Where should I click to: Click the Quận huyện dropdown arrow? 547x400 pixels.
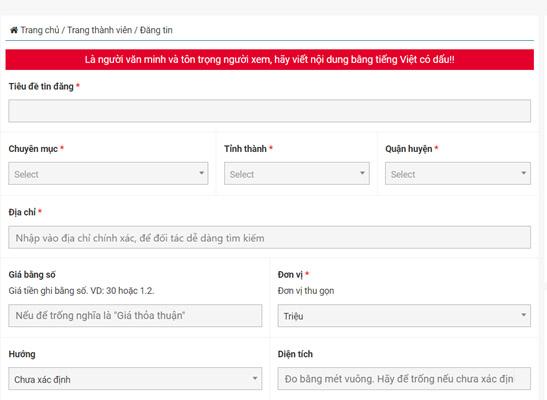pyautogui.click(x=523, y=173)
